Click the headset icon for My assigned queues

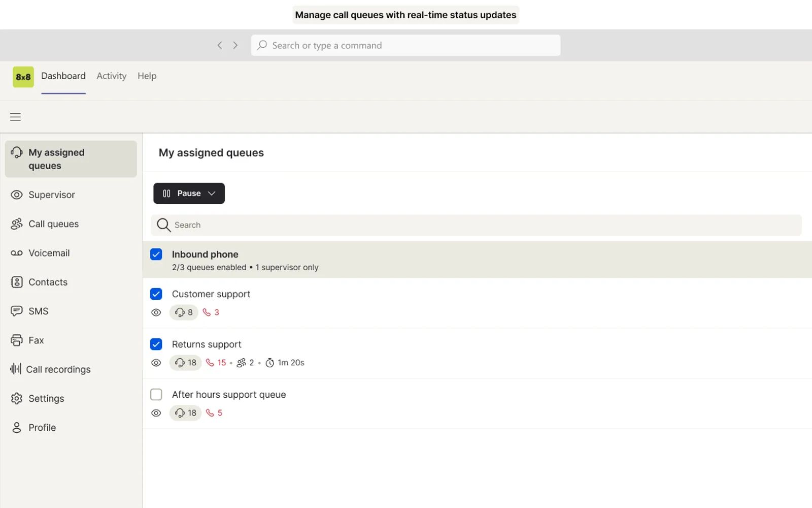(x=17, y=152)
